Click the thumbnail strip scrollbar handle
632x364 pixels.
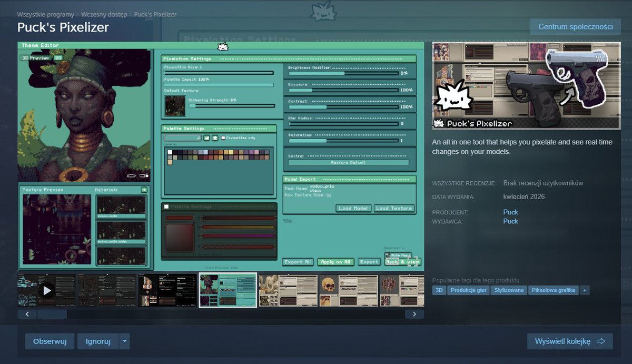pyautogui.click(x=52, y=314)
